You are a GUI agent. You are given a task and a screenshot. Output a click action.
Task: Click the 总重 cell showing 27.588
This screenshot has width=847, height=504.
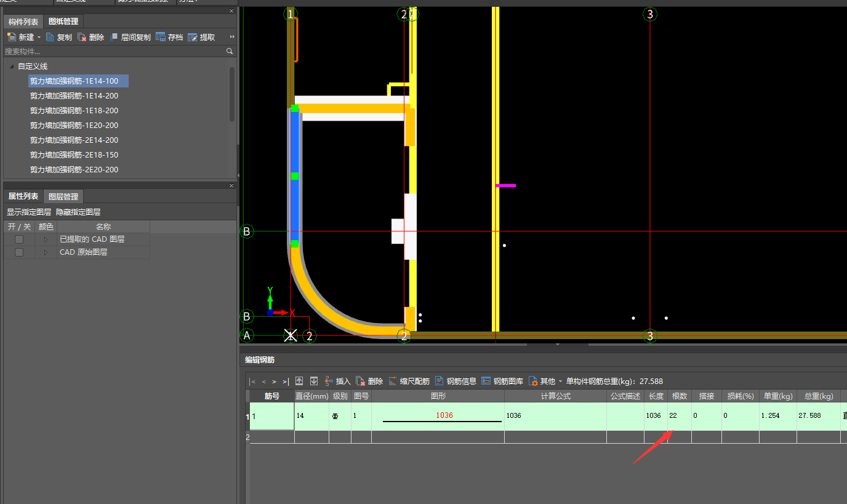(817, 416)
